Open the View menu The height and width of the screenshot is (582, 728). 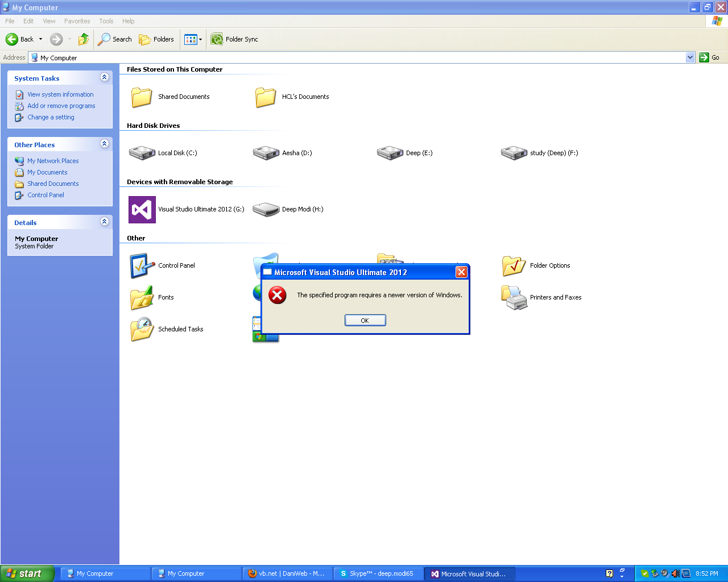tap(49, 21)
